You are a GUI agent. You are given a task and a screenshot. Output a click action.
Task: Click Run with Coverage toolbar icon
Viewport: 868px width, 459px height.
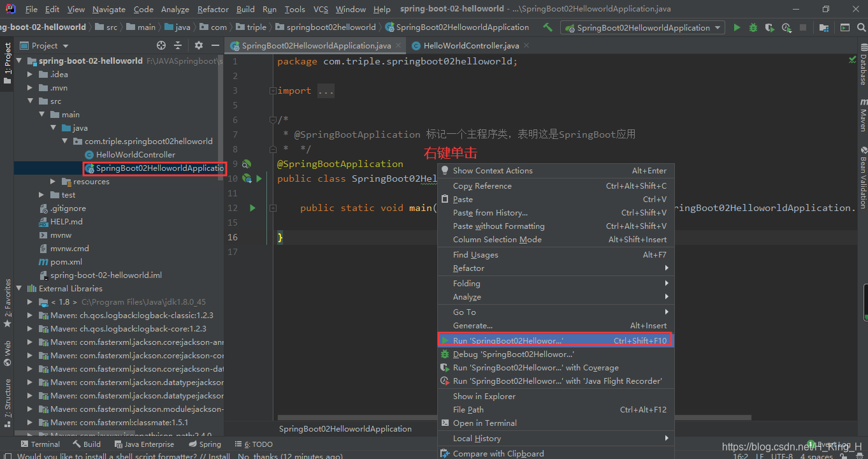click(x=770, y=27)
